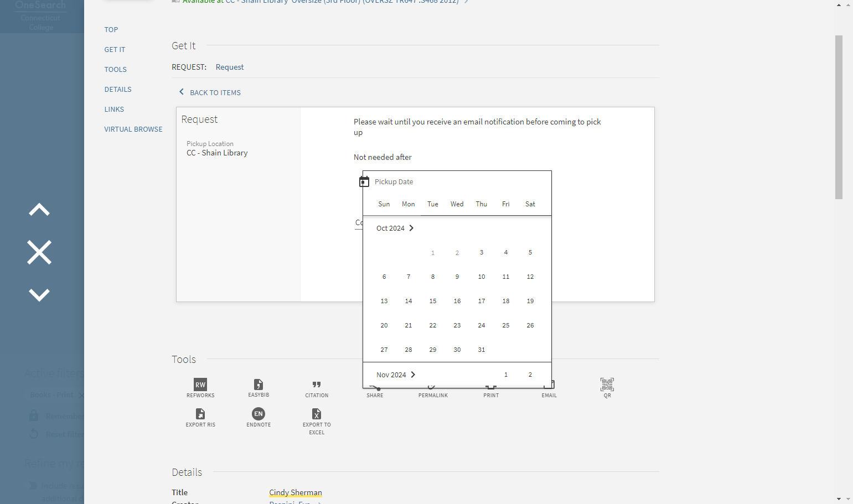Jump to the Top section
Image resolution: width=853 pixels, height=504 pixels.
click(111, 30)
